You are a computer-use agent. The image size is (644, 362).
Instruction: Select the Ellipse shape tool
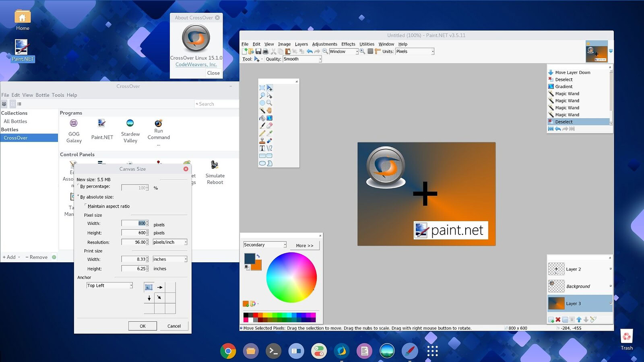262,163
